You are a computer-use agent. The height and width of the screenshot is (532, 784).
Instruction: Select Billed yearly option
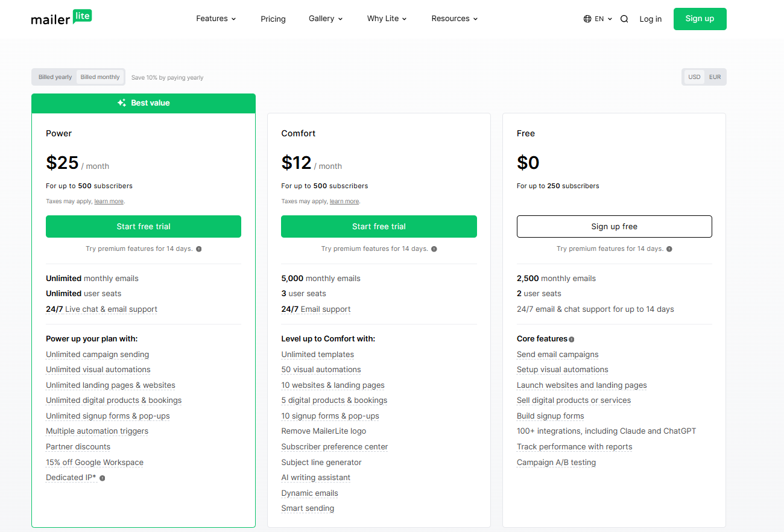[x=55, y=77]
